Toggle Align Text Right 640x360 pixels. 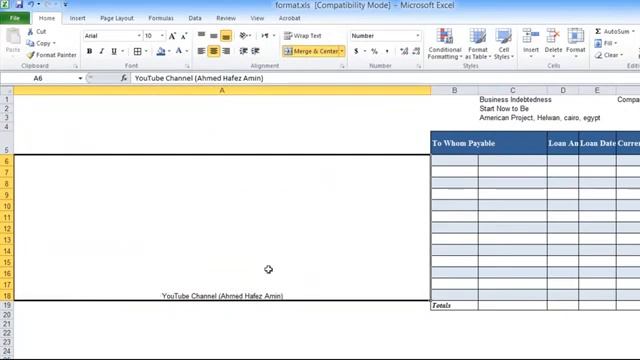click(226, 51)
